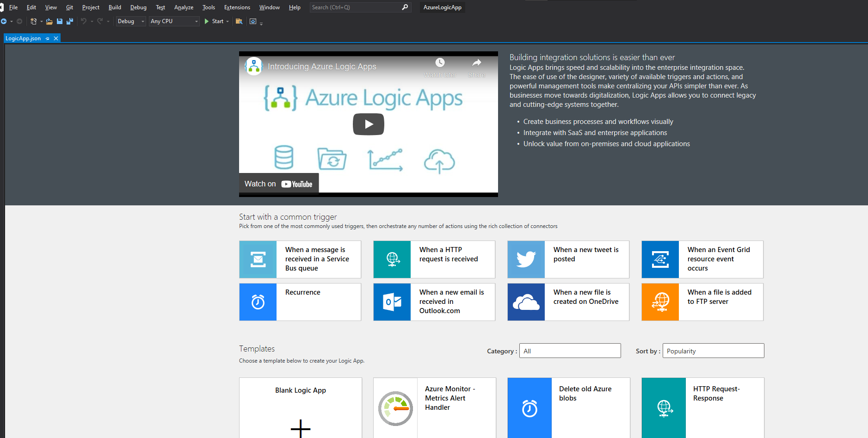The width and height of the screenshot is (868, 438).
Task: Click the home window toolbar icon
Action: coord(253,21)
